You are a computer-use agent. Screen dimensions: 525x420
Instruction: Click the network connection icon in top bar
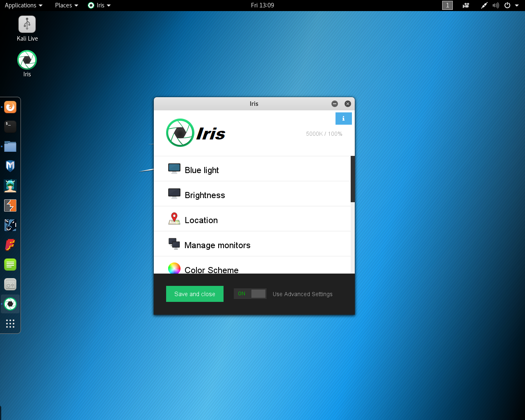[484, 5]
